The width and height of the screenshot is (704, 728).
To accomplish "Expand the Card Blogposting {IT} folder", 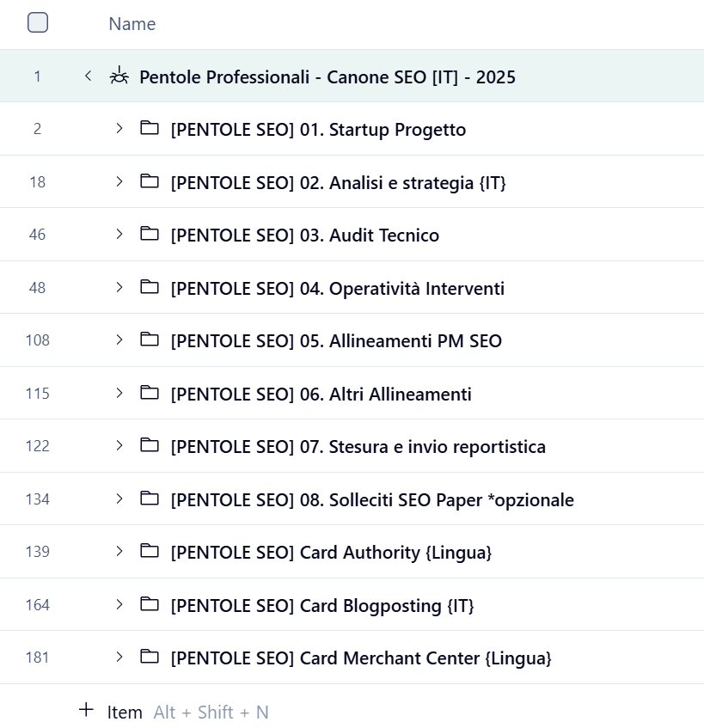I will click(x=119, y=605).
